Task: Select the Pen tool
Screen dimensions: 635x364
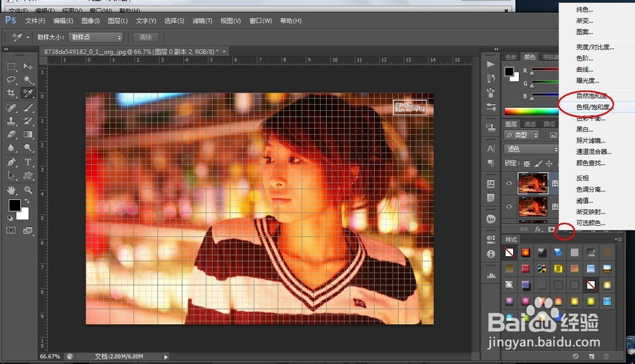Action: [x=11, y=162]
